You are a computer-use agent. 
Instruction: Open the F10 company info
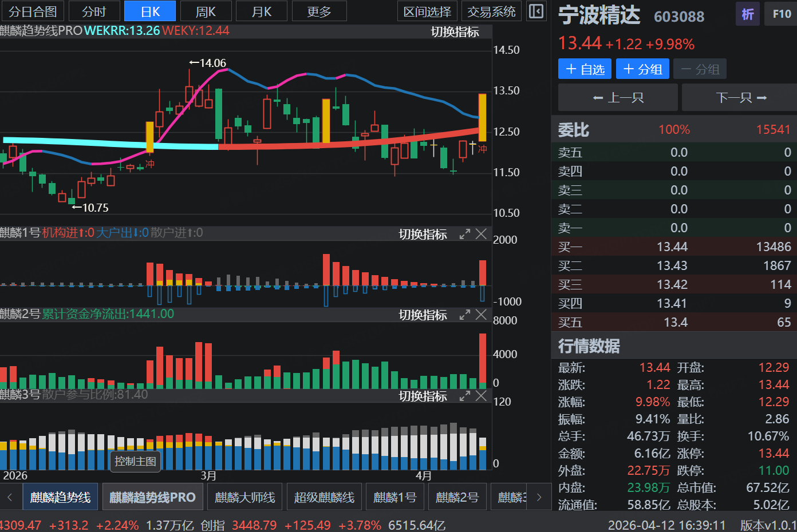(781, 14)
